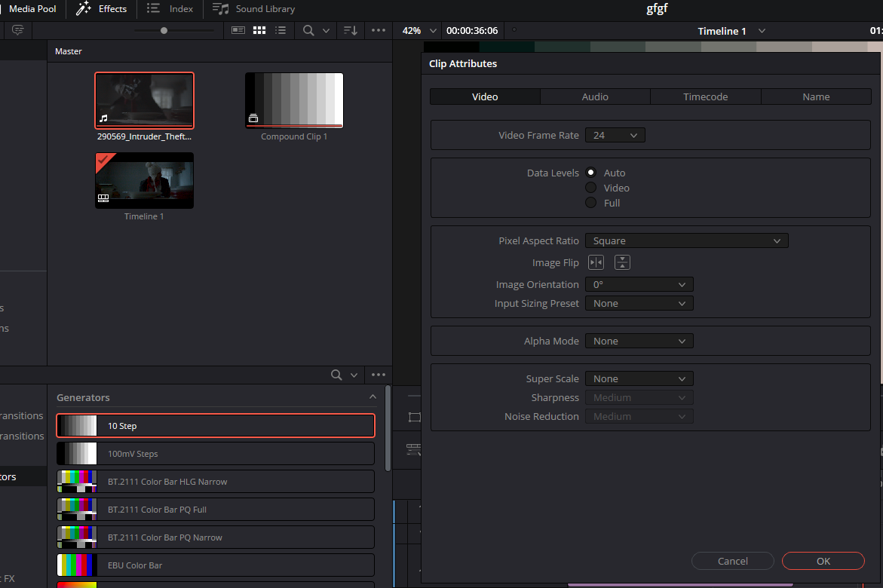Switch to the Audio tab
Image resolution: width=883 pixels, height=588 pixels.
(x=595, y=96)
